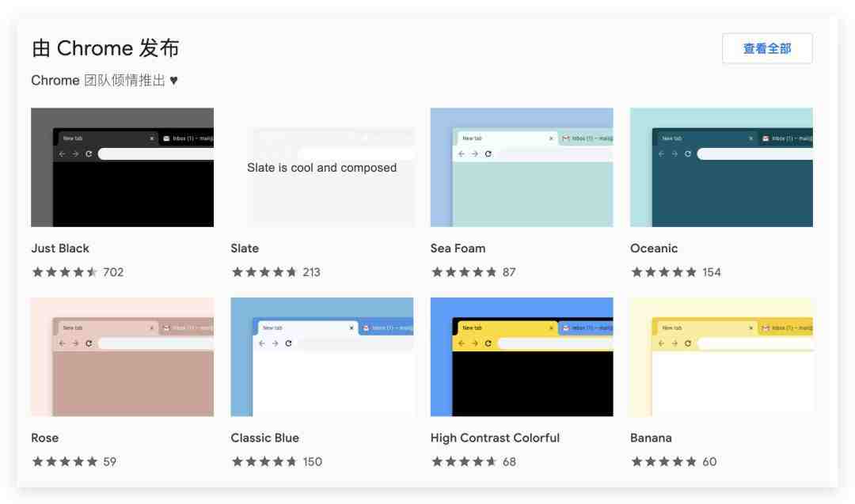
Task: Click the 702 rating count
Action: point(113,272)
